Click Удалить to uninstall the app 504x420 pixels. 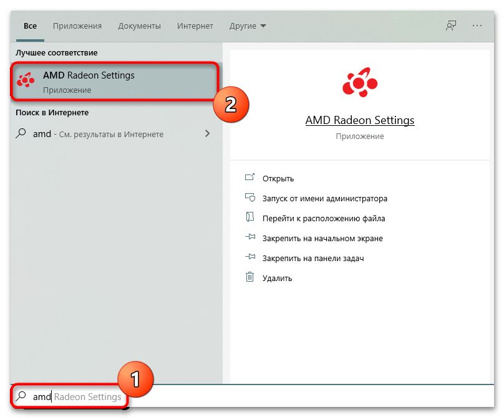point(277,278)
